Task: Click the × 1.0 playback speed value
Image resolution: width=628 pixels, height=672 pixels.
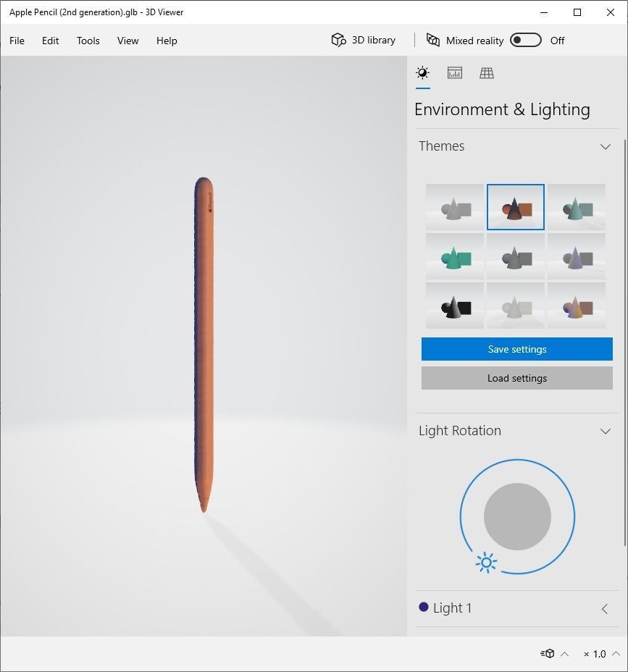Action: coord(595,654)
